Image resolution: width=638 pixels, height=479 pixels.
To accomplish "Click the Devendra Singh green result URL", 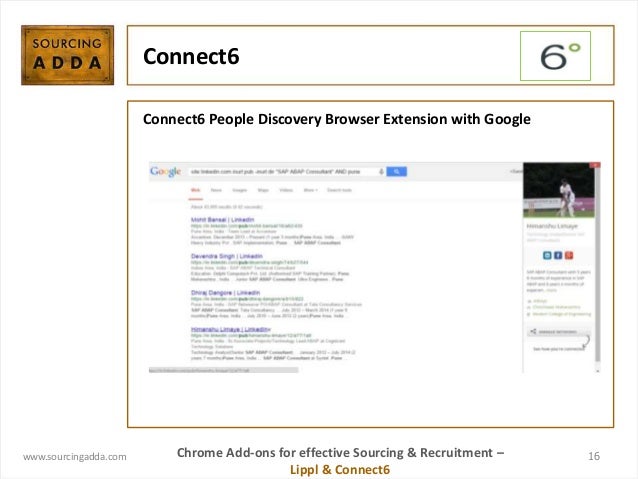I will click(249, 262).
